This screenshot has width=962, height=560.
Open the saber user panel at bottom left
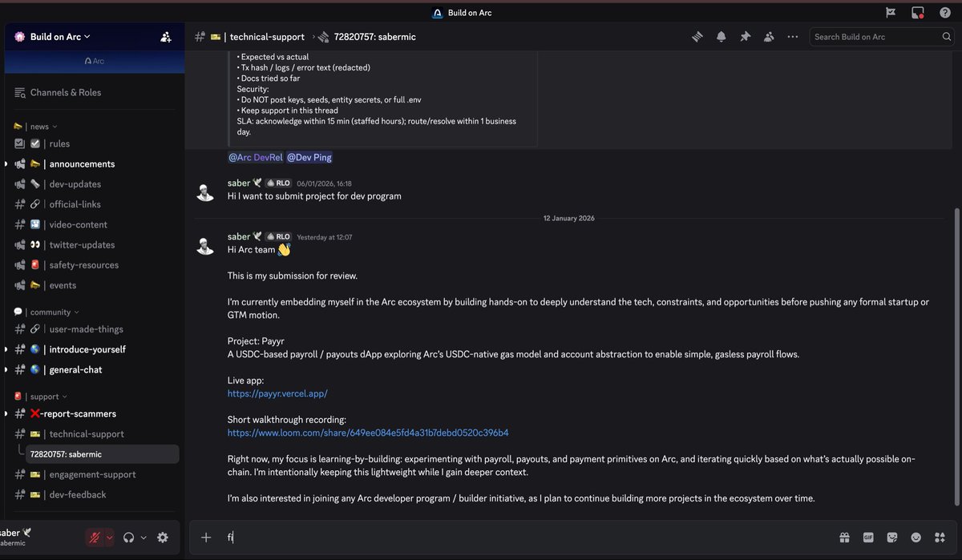coord(40,538)
